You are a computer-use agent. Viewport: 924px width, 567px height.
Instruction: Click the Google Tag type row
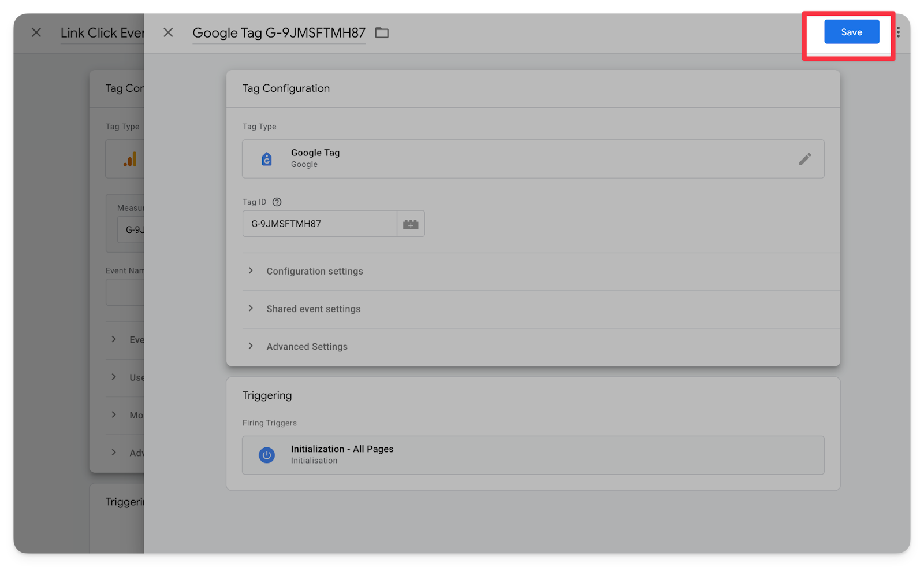(520, 159)
